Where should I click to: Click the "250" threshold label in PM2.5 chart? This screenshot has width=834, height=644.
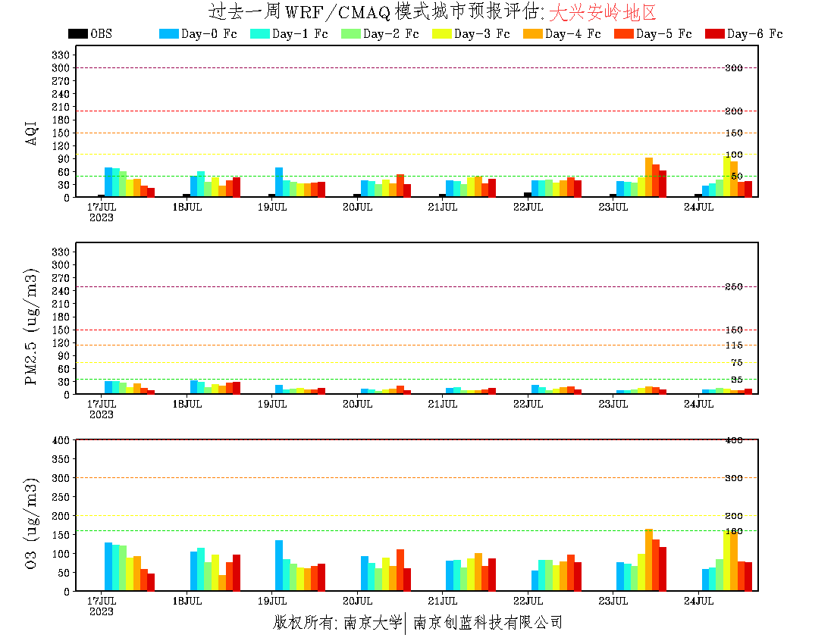tap(734, 287)
